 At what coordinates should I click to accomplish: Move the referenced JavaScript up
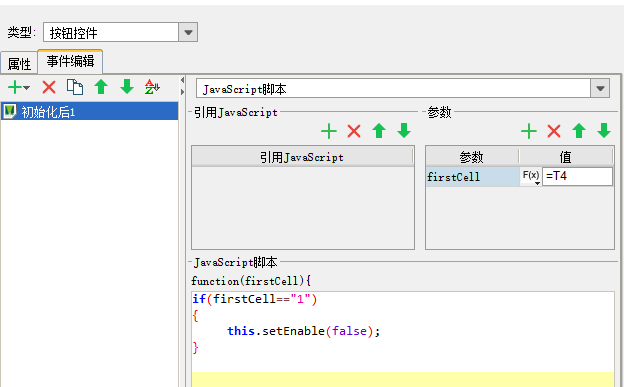click(379, 131)
